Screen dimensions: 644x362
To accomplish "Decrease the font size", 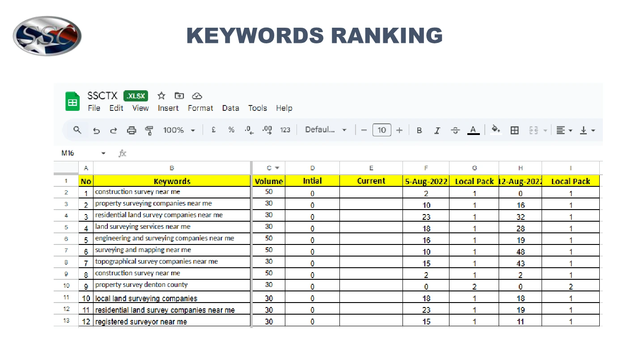I will pos(364,130).
